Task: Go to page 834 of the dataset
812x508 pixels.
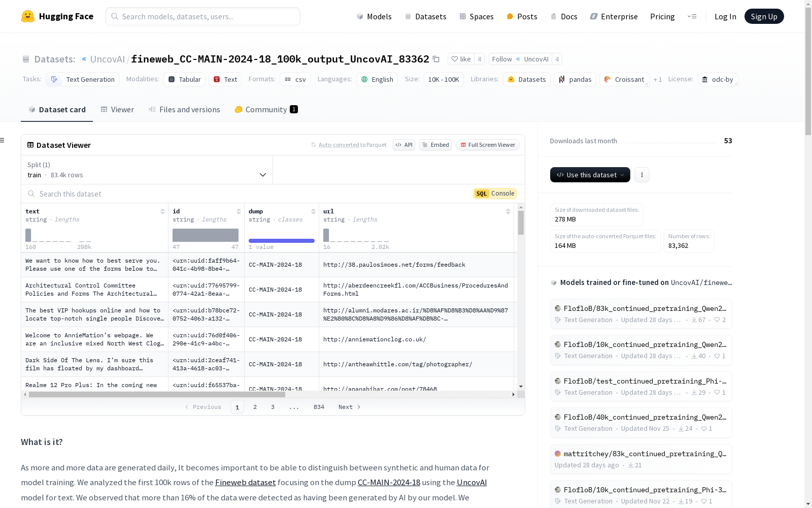Action: 319,407
